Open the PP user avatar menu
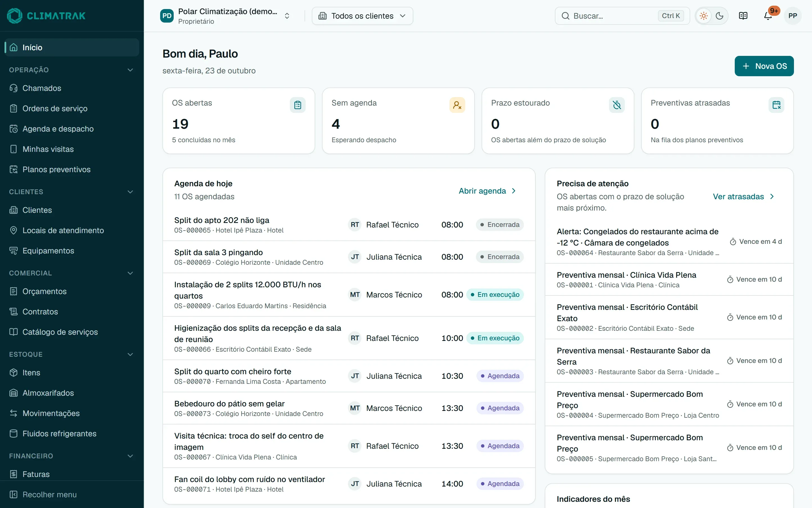The width and height of the screenshot is (812, 508). (793, 16)
